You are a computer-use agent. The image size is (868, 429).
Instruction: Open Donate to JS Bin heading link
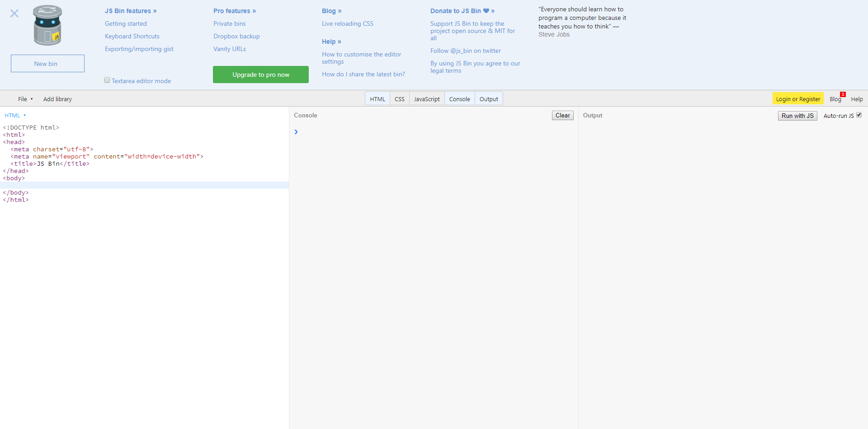462,11
